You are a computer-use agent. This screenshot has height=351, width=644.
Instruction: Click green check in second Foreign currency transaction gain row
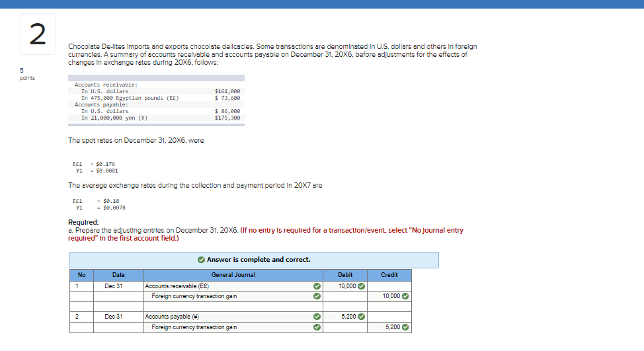tap(317, 327)
